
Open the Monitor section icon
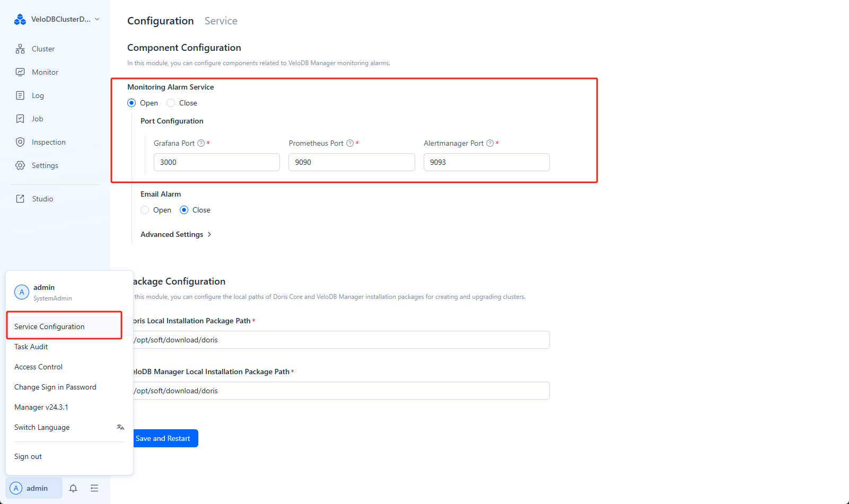point(20,72)
